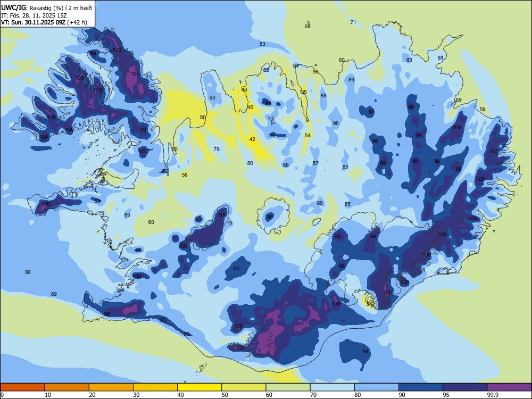
Task: Pick the 60–70 light green legend swatch
Action: pyautogui.click(x=288, y=387)
